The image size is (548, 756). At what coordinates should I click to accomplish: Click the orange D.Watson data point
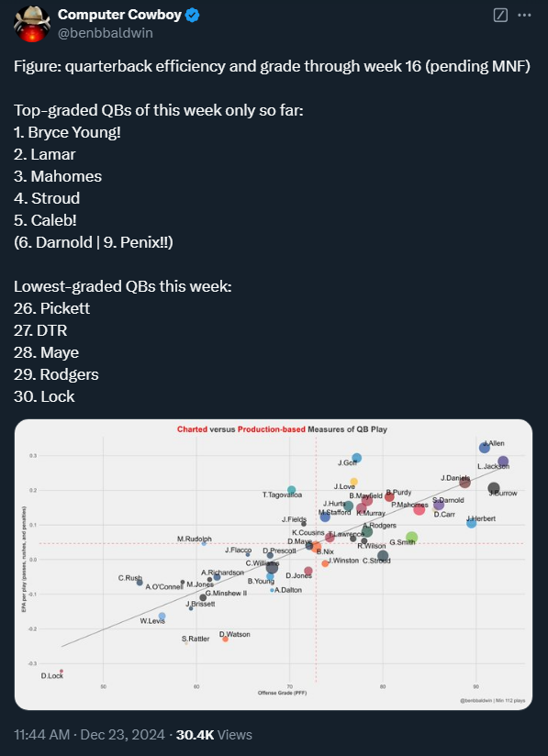225,639
